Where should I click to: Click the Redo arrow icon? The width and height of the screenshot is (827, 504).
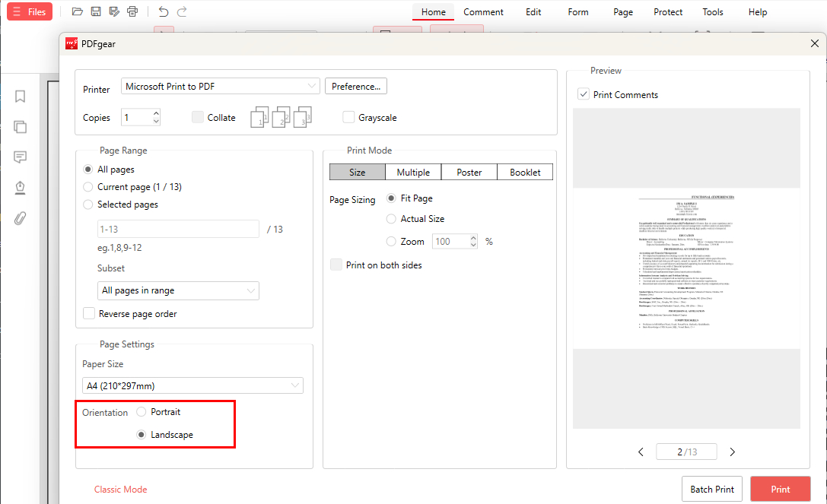(182, 11)
